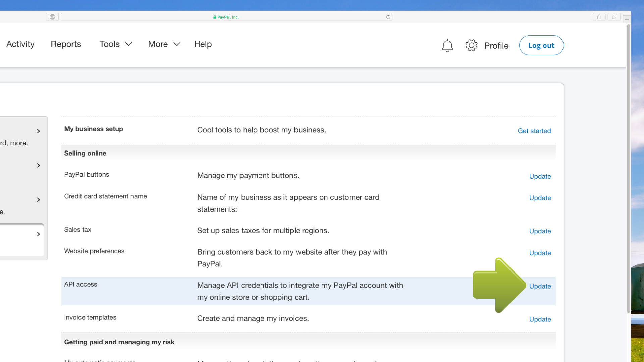Open the Help page
The height and width of the screenshot is (362, 644).
click(203, 44)
